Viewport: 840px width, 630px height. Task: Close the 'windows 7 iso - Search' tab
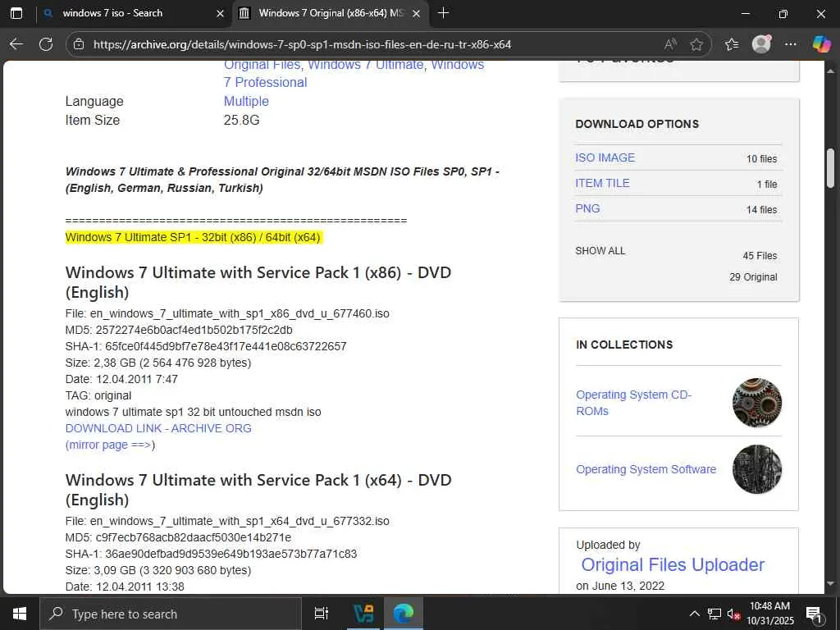click(x=220, y=13)
